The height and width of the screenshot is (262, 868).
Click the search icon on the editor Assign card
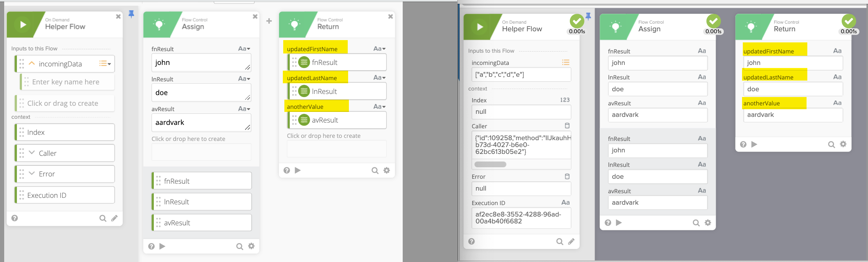(239, 246)
